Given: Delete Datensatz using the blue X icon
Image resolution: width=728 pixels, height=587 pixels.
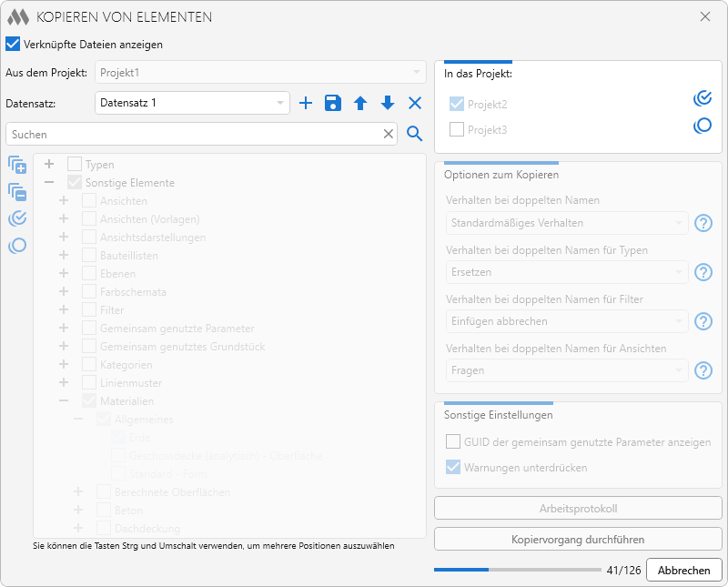Looking at the screenshot, I should click(415, 104).
